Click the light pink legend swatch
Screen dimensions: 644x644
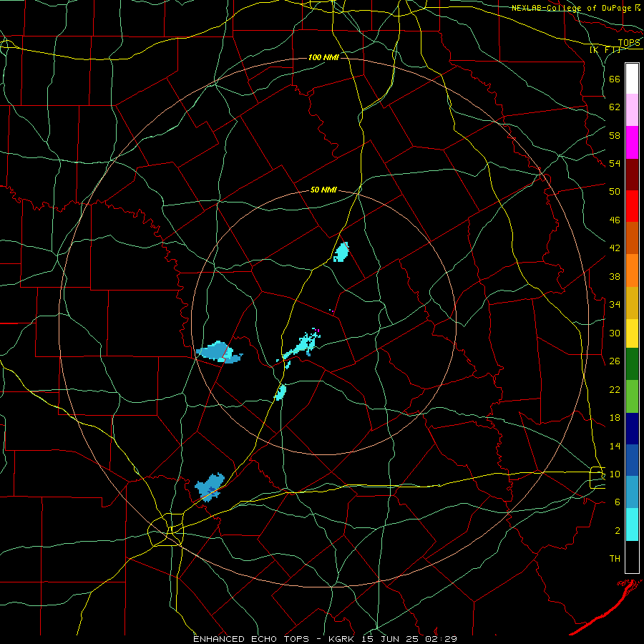[632, 110]
